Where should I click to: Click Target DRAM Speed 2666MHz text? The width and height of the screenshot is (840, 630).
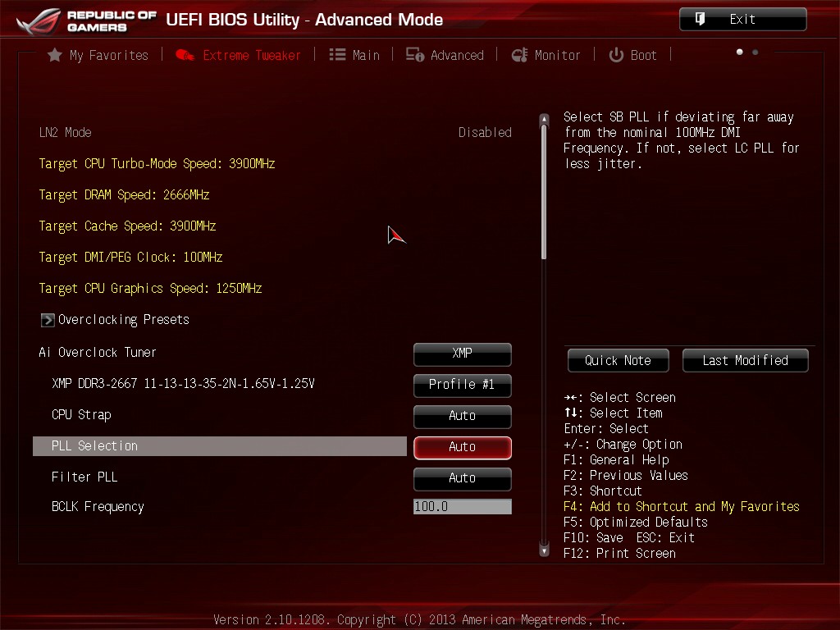[124, 195]
